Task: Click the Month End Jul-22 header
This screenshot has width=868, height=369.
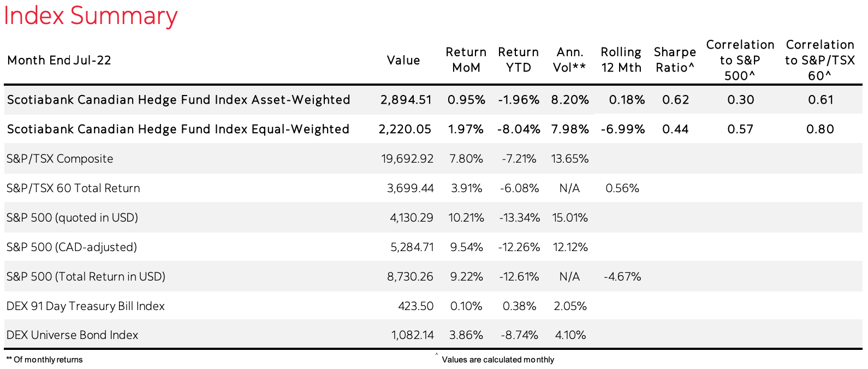Action: point(59,60)
